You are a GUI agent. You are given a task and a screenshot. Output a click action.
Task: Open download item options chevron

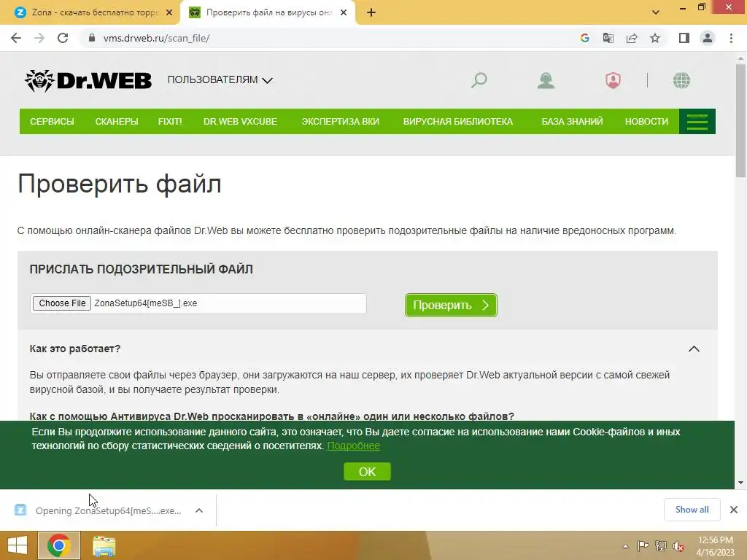point(199,510)
